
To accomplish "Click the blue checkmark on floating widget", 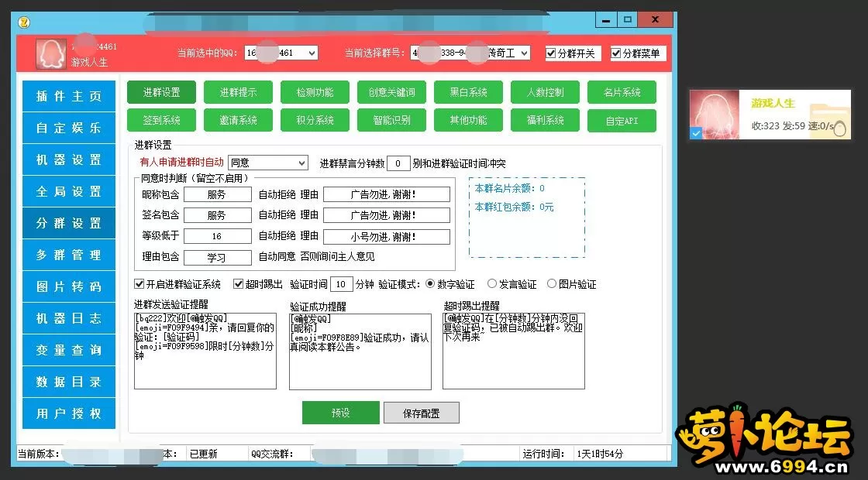I will [x=696, y=133].
